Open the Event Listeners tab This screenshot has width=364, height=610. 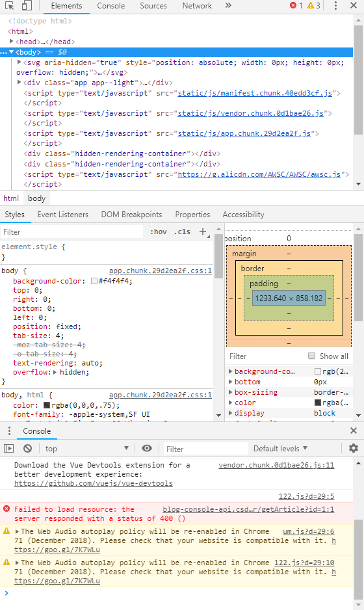click(x=63, y=215)
